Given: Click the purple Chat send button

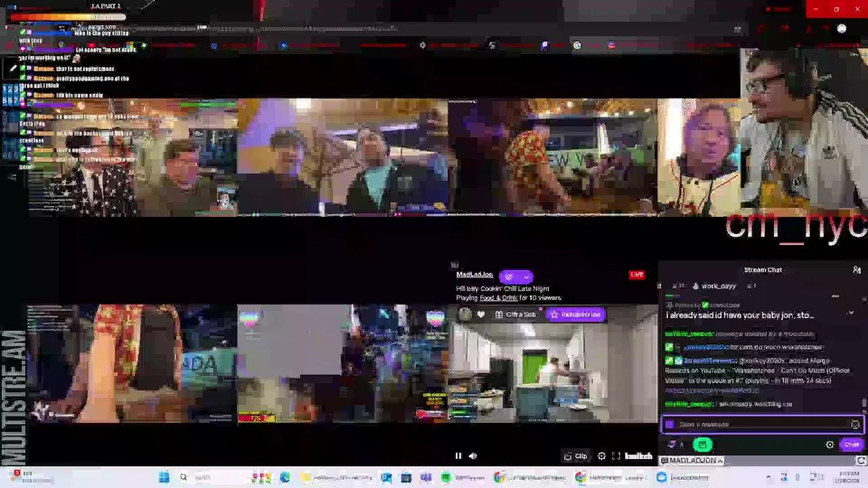Looking at the screenshot, I should (x=851, y=445).
